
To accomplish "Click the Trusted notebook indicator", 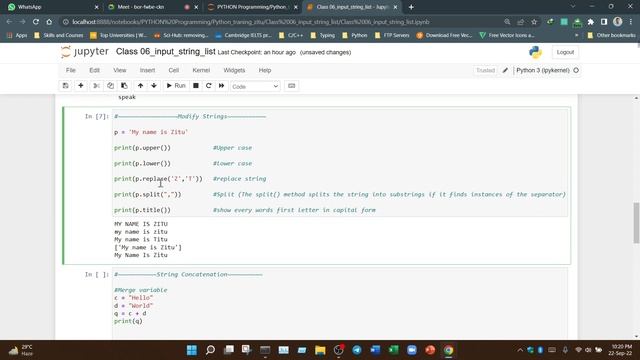I will (485, 70).
